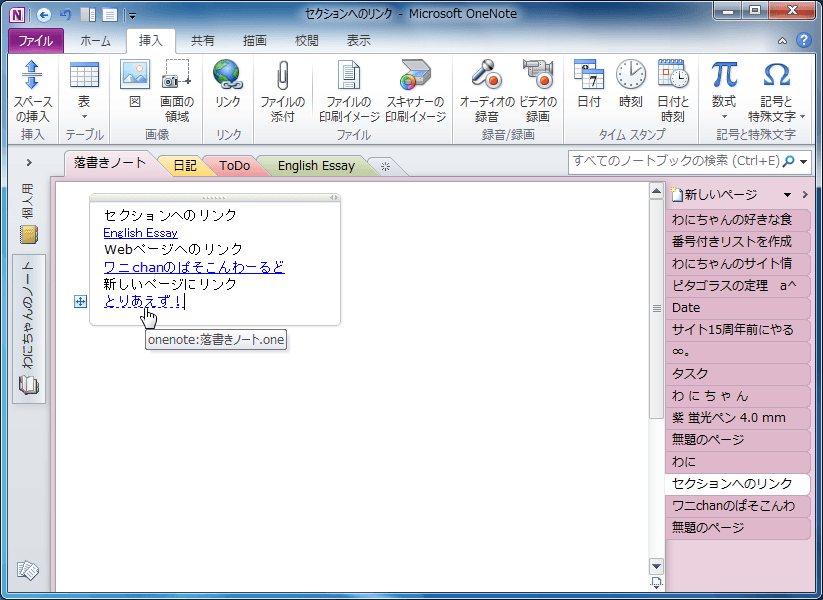
Task: Click the globe Link (リンク) icon
Action: pos(228,74)
